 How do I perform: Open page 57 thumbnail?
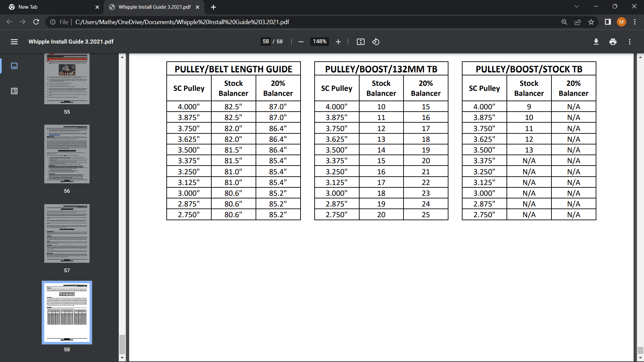tap(67, 233)
